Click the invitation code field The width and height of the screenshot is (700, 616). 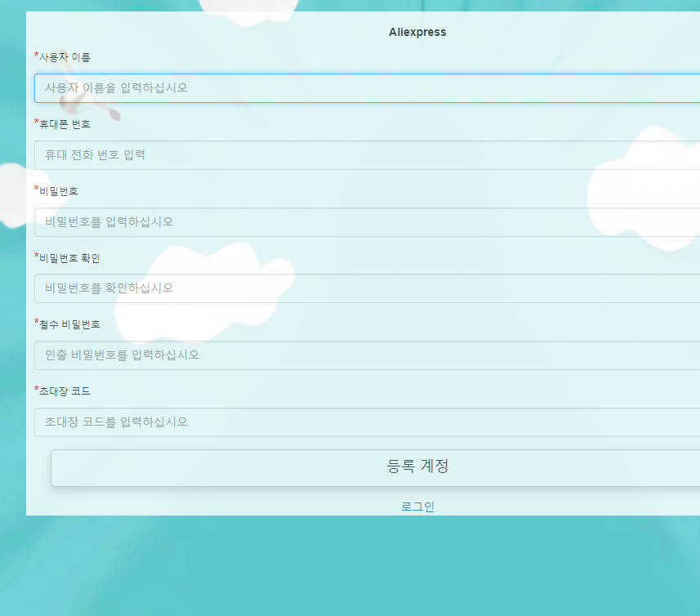tap(367, 422)
